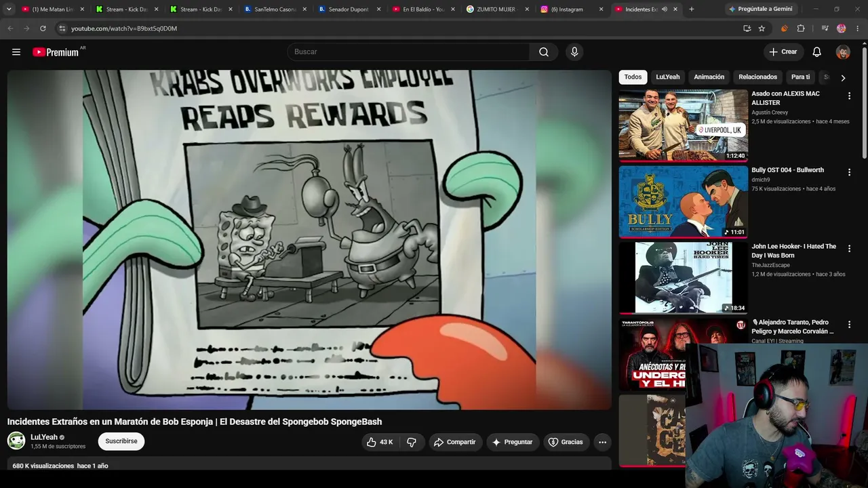
Task: Open the media controls icon in toolbar
Action: pos(825,28)
